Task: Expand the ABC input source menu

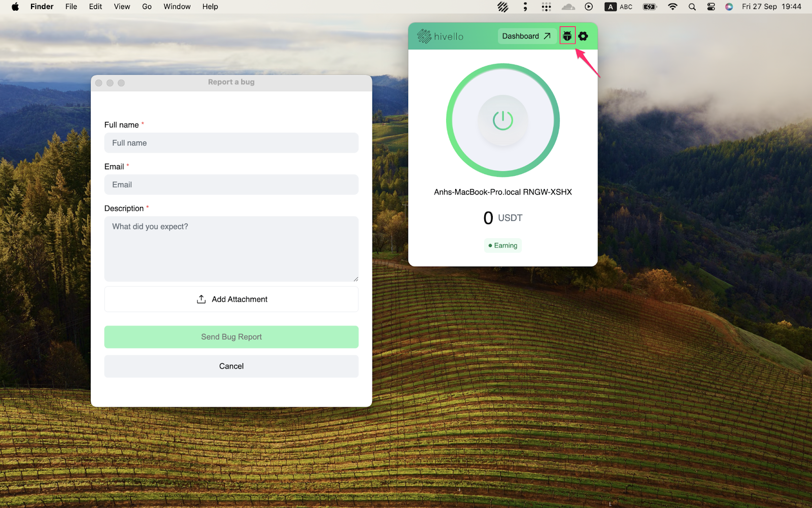Action: point(619,7)
